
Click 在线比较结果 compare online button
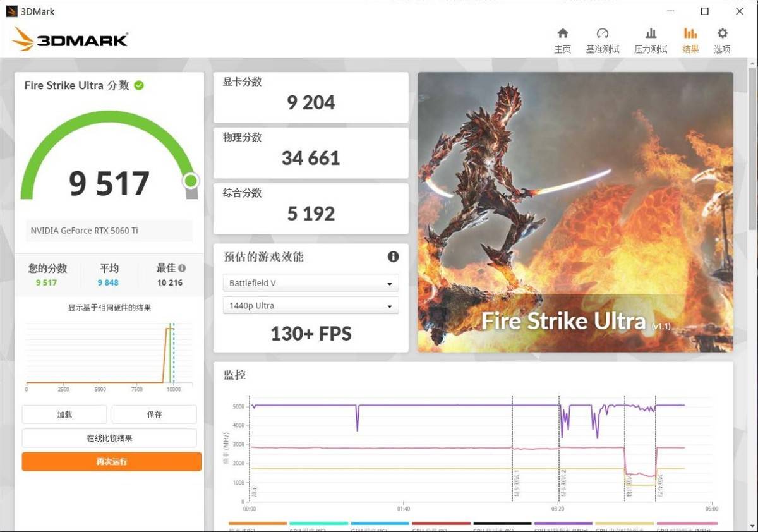[x=109, y=438]
